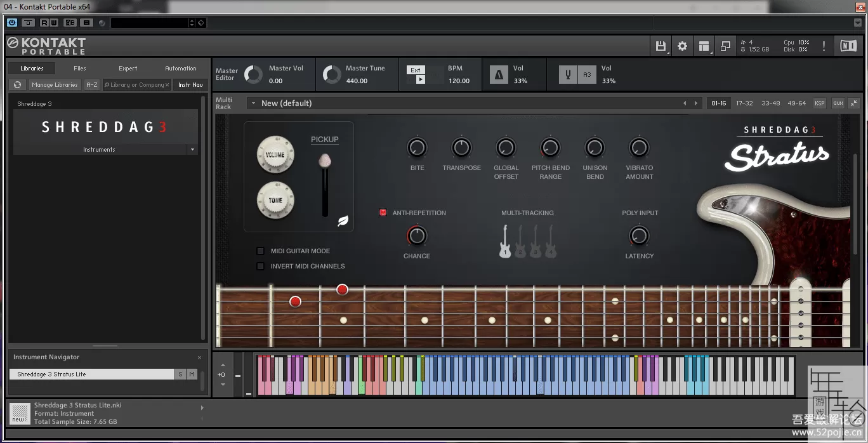This screenshot has height=443, width=868.
Task: Toggle the KSP script button
Action: (820, 103)
